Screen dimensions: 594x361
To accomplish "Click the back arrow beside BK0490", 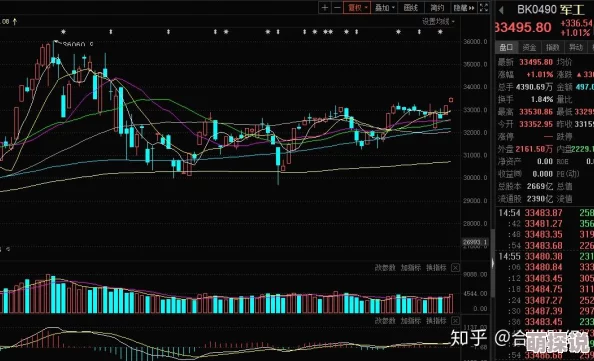I will click(502, 10).
